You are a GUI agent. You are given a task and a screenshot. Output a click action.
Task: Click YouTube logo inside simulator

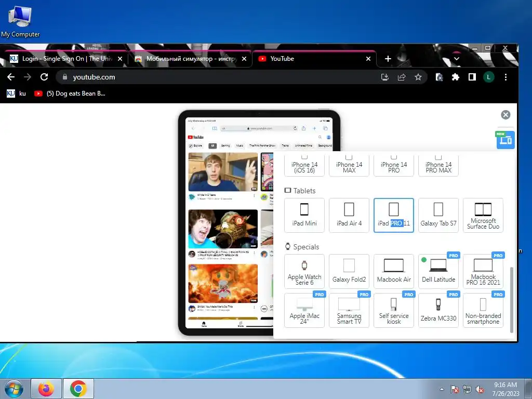[196, 137]
